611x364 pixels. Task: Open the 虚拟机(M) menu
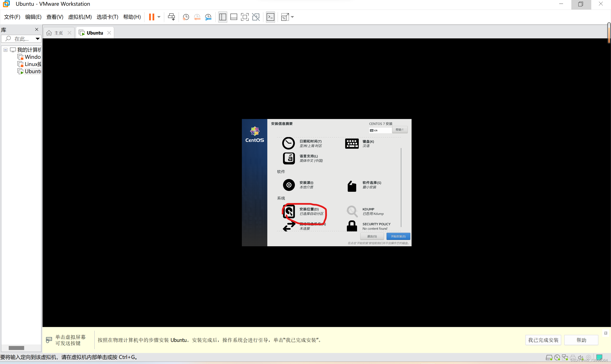tap(80, 17)
